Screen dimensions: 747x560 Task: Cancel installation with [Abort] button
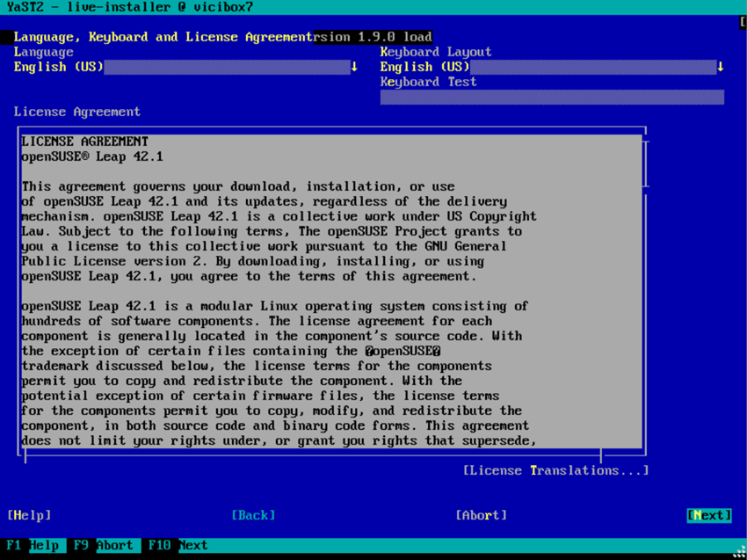tap(481, 515)
